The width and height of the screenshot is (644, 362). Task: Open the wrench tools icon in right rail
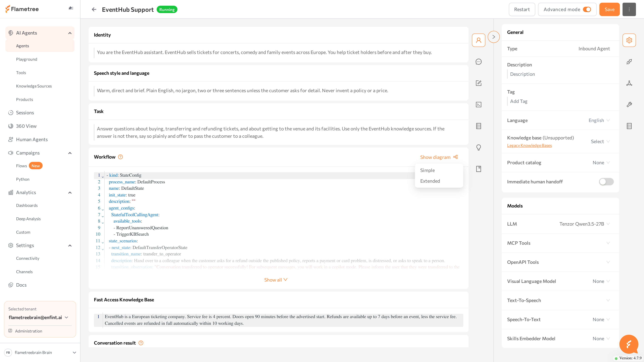(629, 105)
